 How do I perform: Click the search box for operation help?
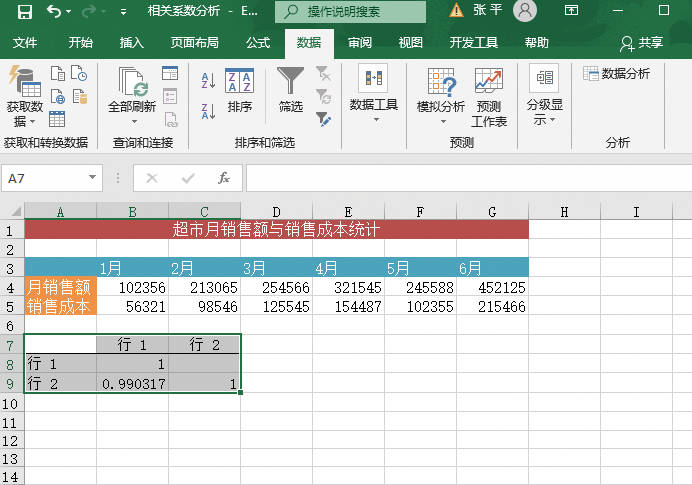coord(350,12)
